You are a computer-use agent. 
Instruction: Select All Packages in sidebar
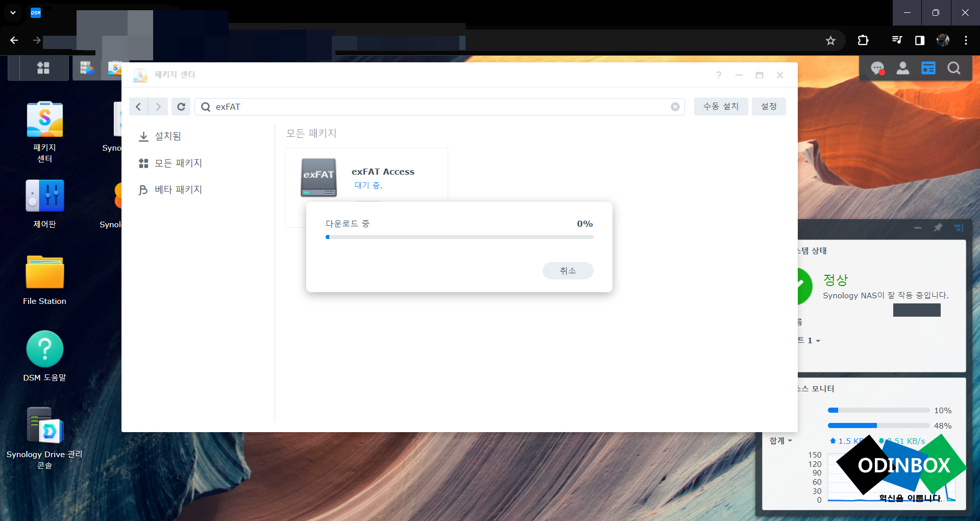pos(170,163)
